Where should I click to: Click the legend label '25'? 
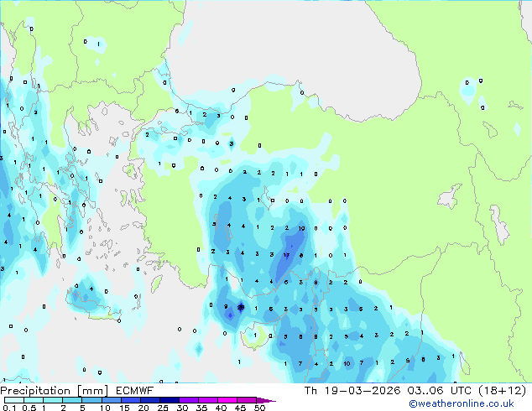point(163,408)
